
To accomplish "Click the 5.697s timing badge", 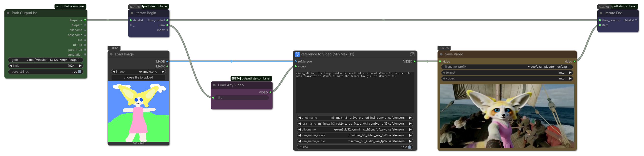I will tap(444, 48).
